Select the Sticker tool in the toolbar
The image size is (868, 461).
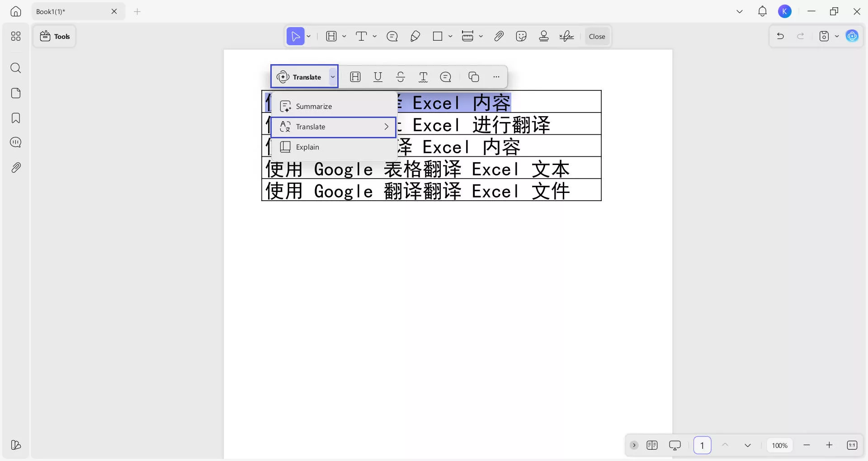(x=521, y=36)
